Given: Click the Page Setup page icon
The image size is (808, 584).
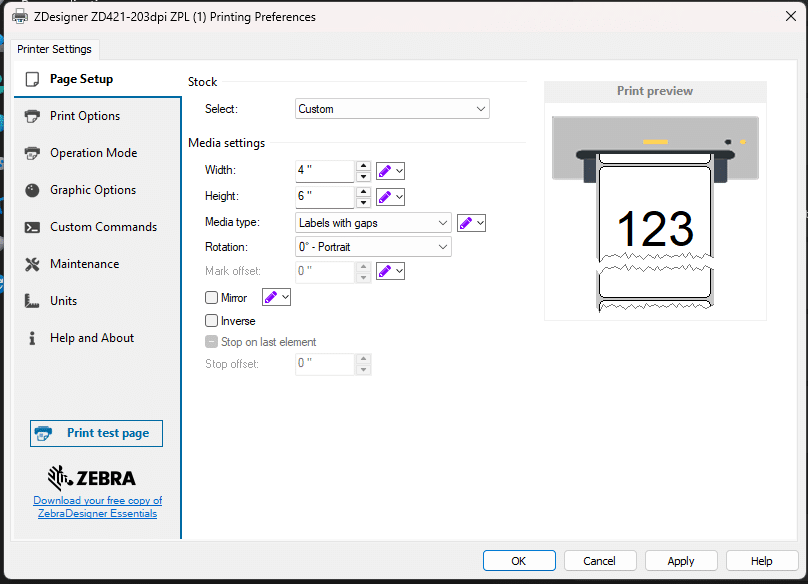Looking at the screenshot, I should (32, 79).
